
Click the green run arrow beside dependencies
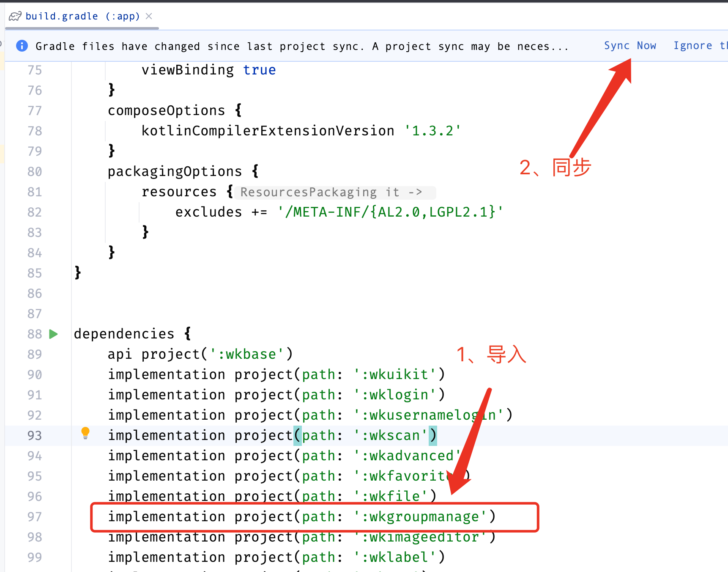(54, 334)
